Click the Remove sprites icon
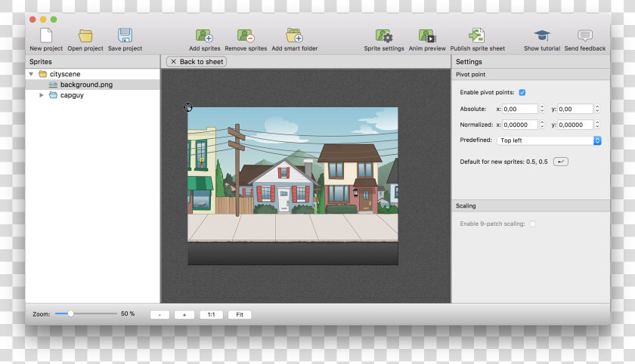635x364 pixels. pos(246,35)
